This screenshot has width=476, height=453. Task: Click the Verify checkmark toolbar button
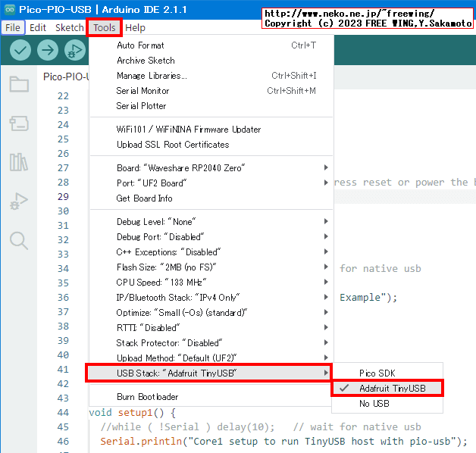click(20, 50)
